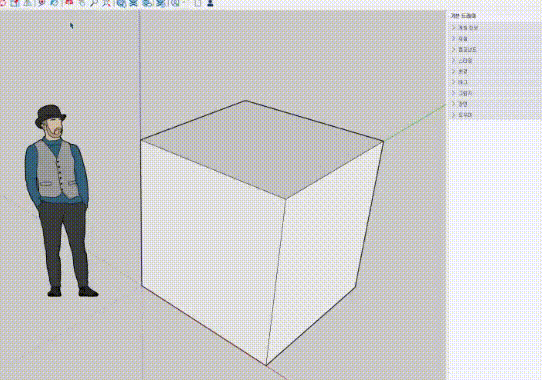Click the first blue globe icon in toolbar
The height and width of the screenshot is (380, 542).
tap(121, 3)
